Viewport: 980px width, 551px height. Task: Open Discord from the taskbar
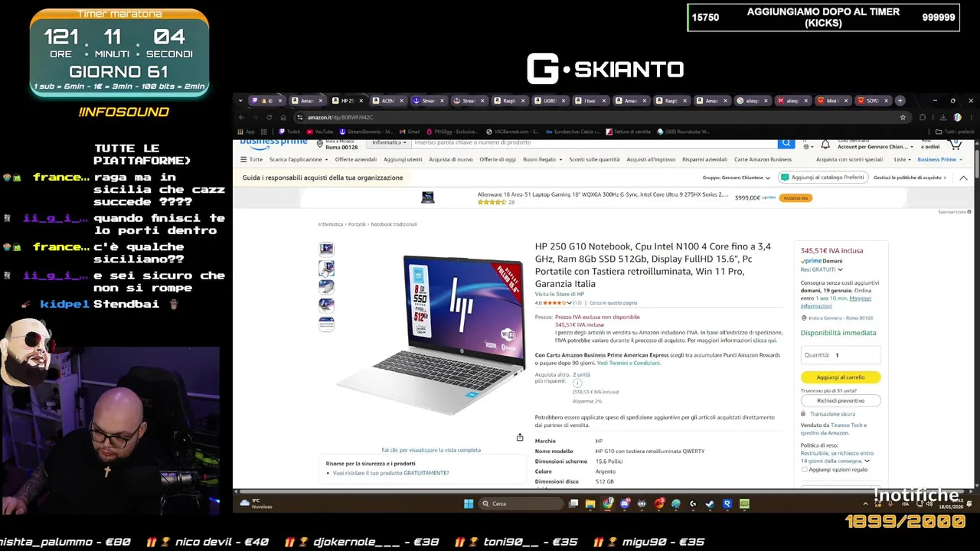(625, 504)
